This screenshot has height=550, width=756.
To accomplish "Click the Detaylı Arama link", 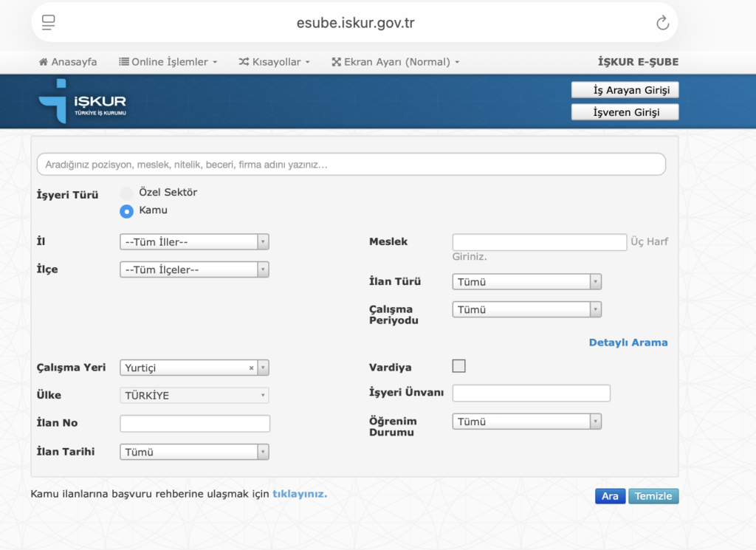I will pyautogui.click(x=628, y=343).
